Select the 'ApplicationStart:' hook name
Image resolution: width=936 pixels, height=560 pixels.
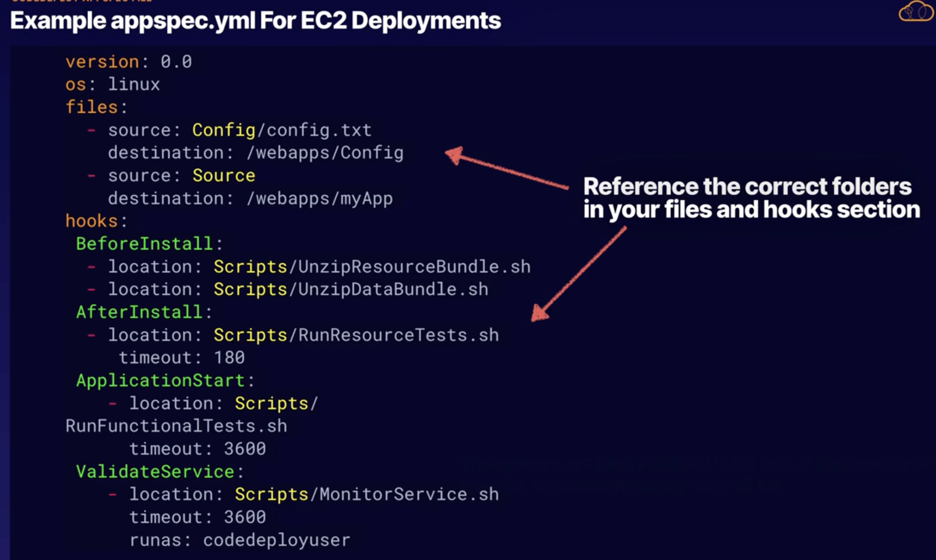(165, 380)
